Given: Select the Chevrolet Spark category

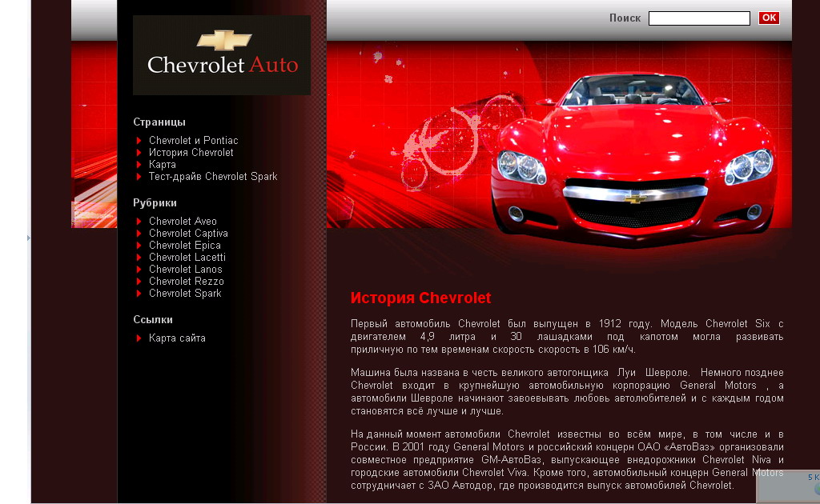Looking at the screenshot, I should 185,294.
